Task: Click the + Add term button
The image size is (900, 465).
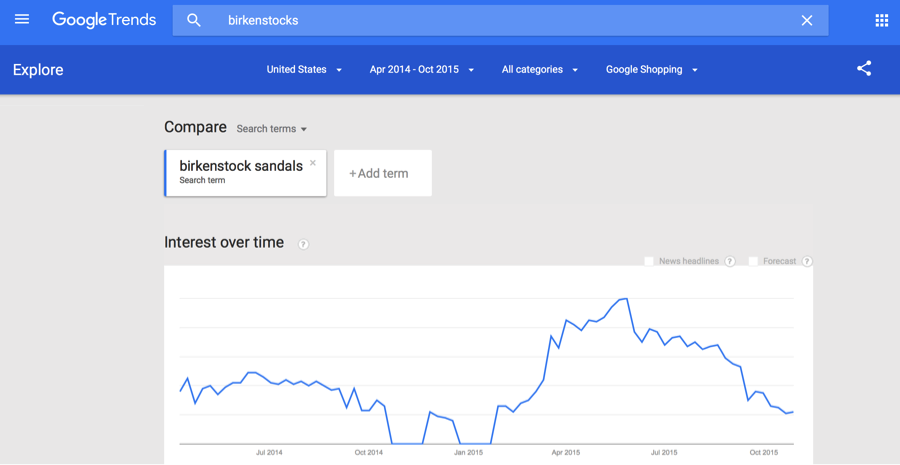Action: (383, 173)
